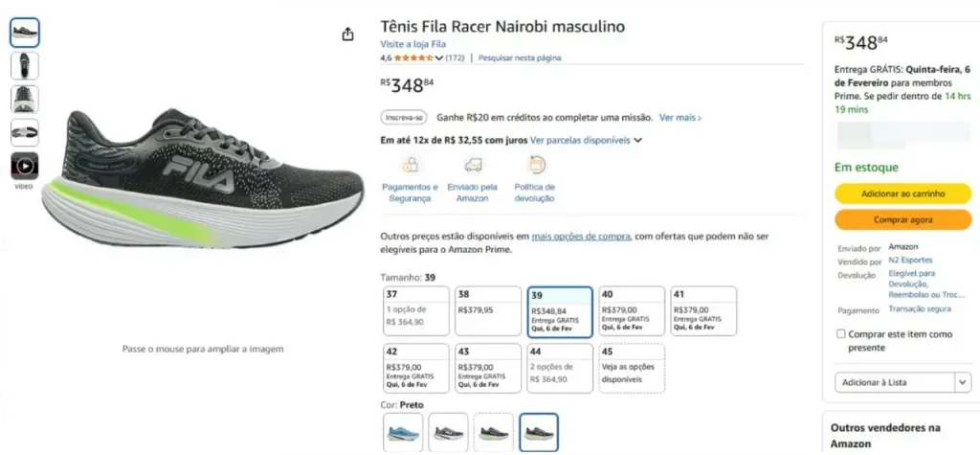This screenshot has width=980, height=455.
Task: Click the Enviado pela Amazon truck icon
Action: pos(473,165)
